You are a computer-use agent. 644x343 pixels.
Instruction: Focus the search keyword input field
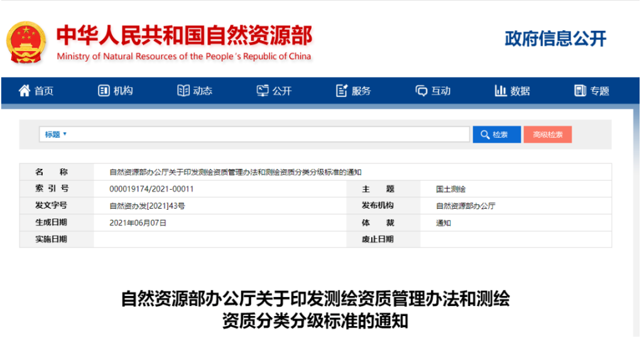click(x=270, y=134)
